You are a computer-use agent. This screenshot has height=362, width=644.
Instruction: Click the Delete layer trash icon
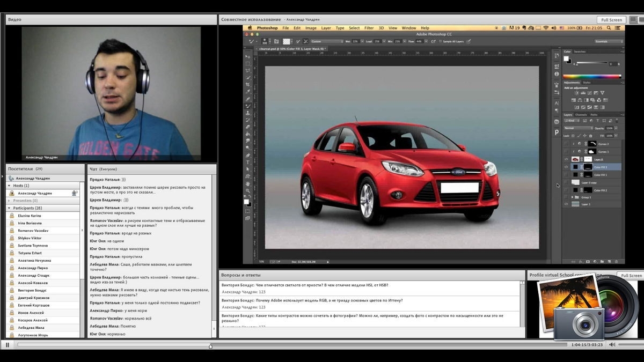pos(616,262)
